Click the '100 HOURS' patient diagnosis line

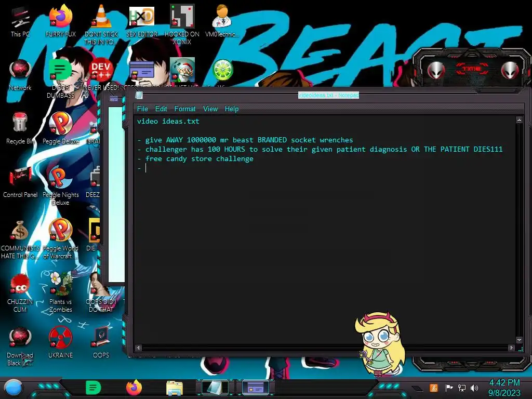tap(320, 149)
